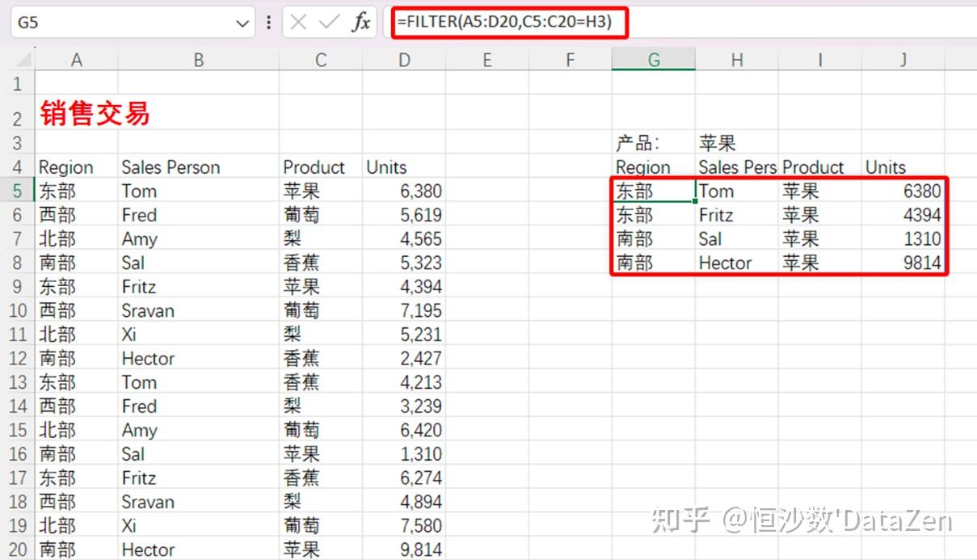977x560 pixels.
Task: Click active cell G5 with 东部
Action: pyautogui.click(x=653, y=192)
